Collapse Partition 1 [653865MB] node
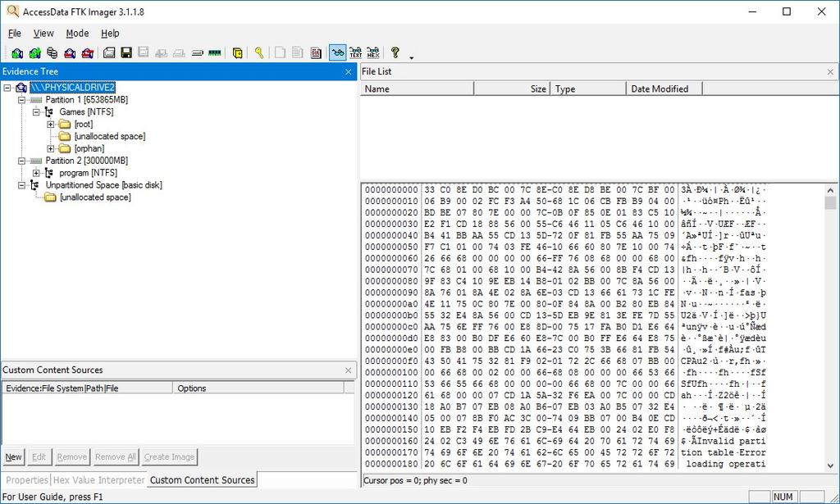Viewport: 840px width, 504px height. [x=21, y=99]
